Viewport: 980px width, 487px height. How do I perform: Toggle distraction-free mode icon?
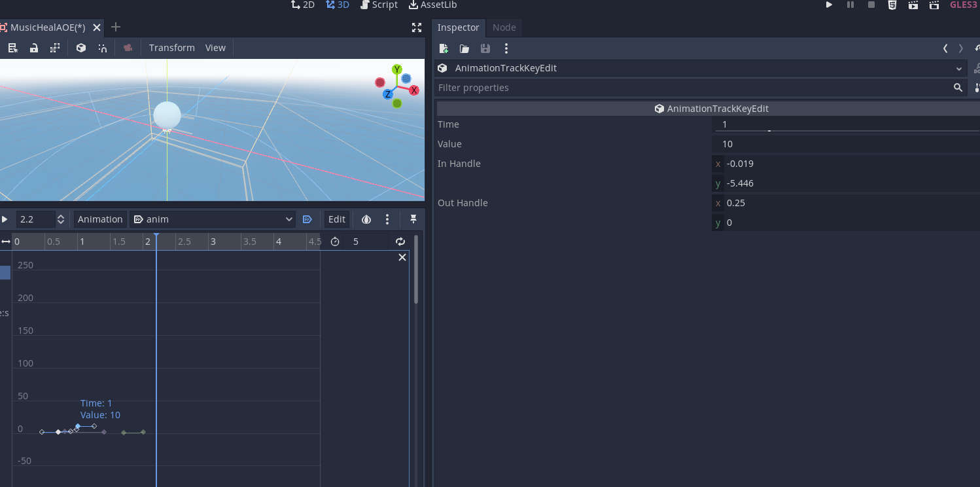(x=417, y=27)
